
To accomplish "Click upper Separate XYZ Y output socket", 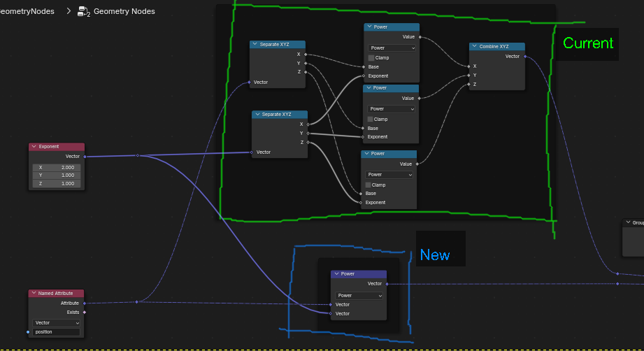I will 306,63.
